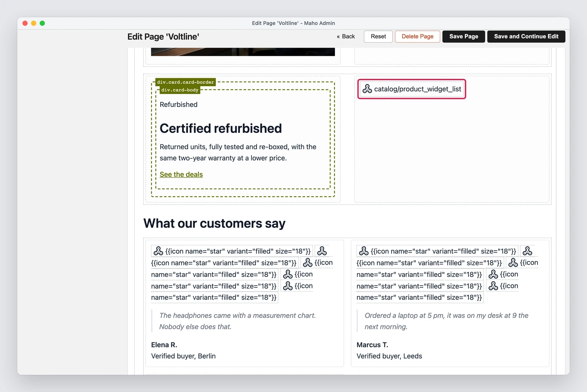Save the page with Save Page

point(464,36)
